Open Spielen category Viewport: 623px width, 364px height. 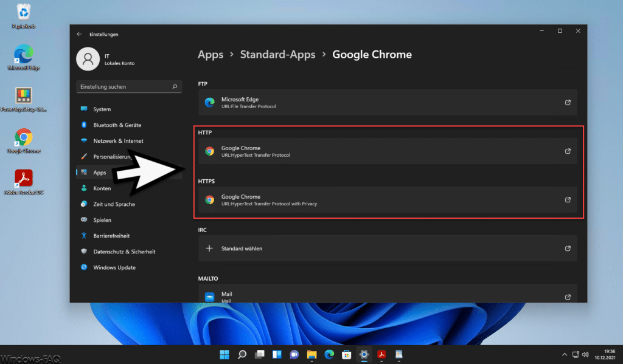(x=129, y=220)
